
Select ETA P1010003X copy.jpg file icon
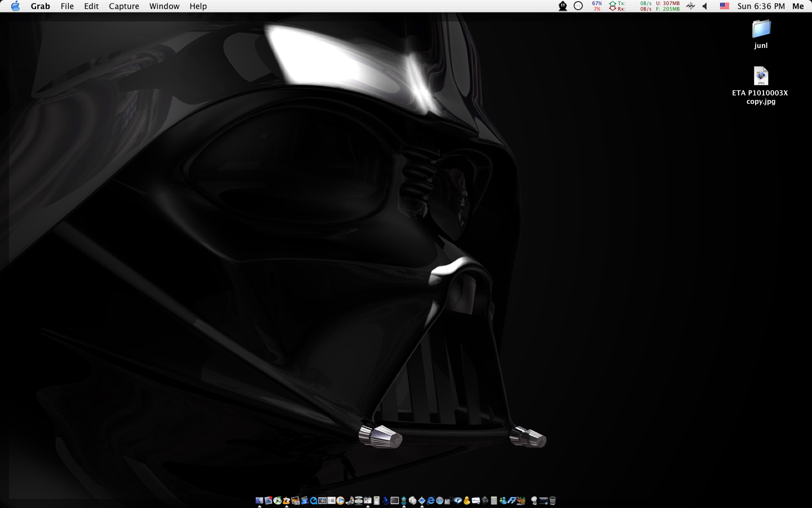point(761,76)
